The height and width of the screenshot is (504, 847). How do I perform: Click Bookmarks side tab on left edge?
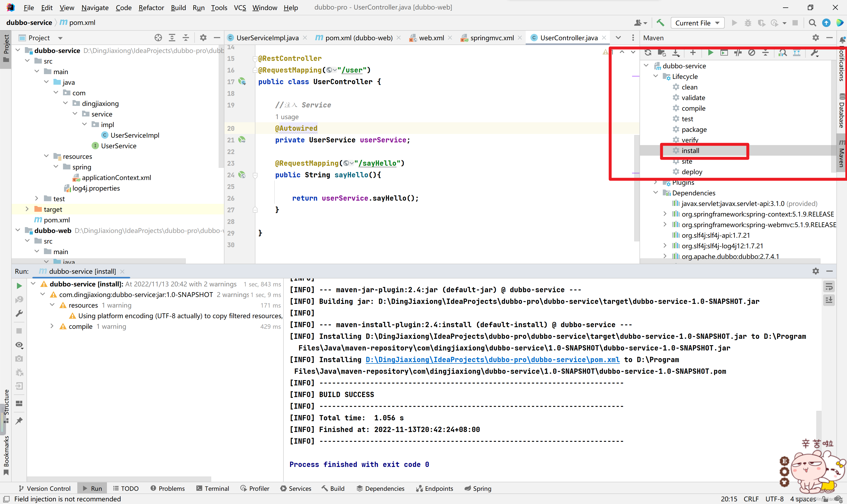pos(6,456)
